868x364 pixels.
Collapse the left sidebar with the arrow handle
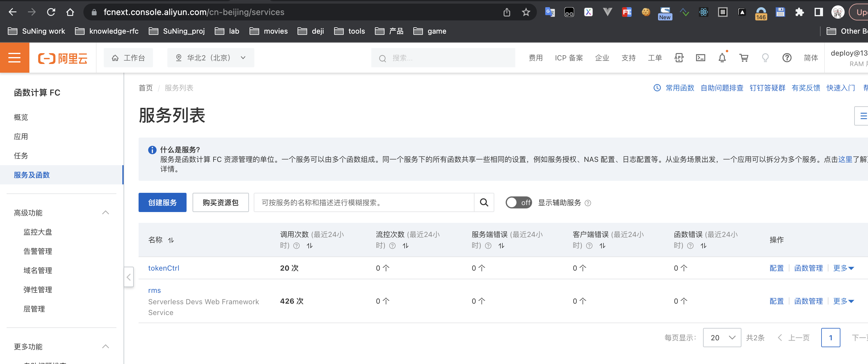pos(129,277)
